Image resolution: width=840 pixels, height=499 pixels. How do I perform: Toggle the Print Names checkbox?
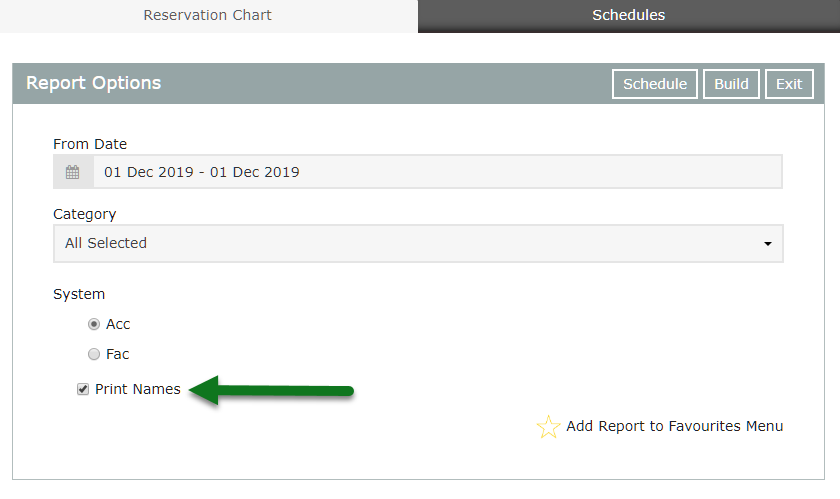coord(82,389)
